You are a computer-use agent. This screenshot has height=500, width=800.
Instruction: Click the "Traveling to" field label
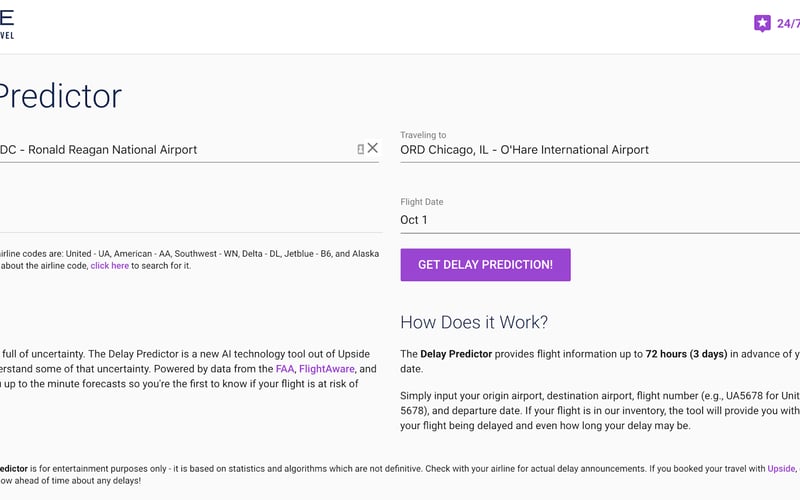[x=423, y=134]
